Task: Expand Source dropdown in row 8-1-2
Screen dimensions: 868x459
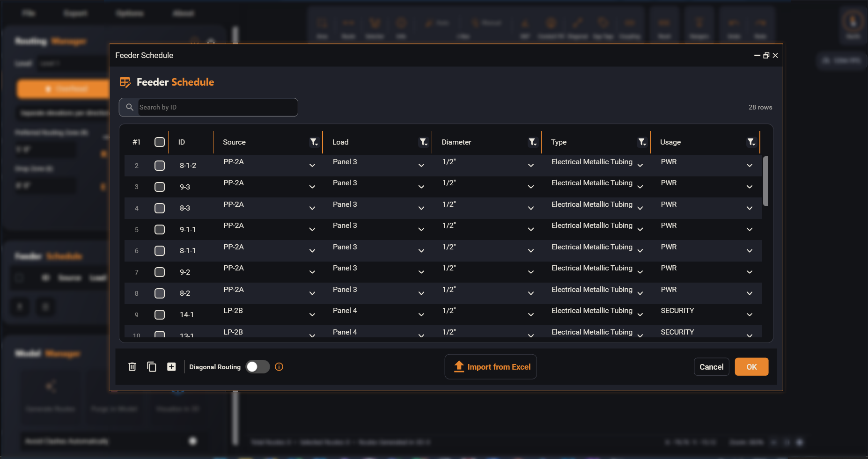Action: [x=312, y=166]
